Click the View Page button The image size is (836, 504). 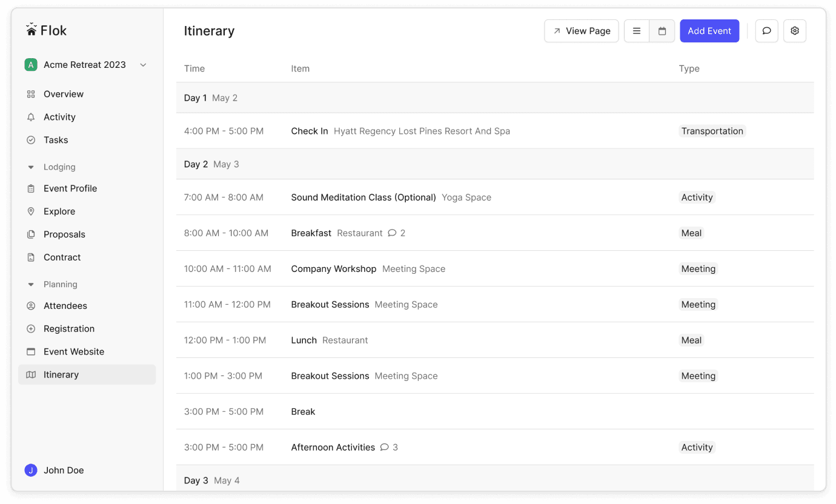coord(581,31)
